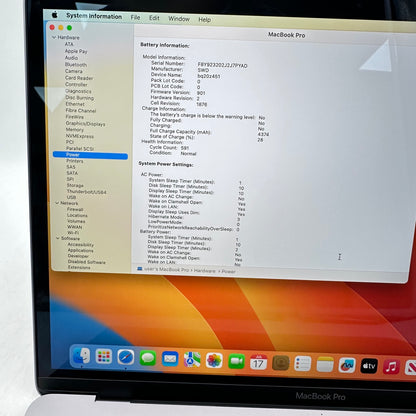Launch FaceTime from the Dock

point(236,361)
